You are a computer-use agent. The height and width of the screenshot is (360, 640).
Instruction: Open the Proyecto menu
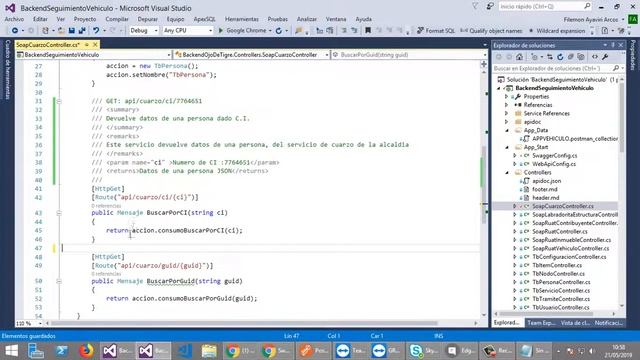85,19
